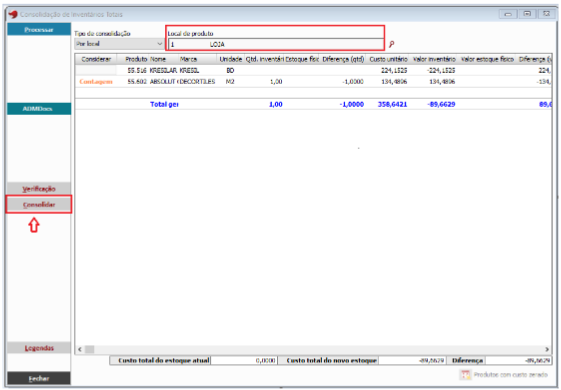Click the scroll right arrow of the table
Image resolution: width=561 pixels, height=390 pixels.
(x=547, y=349)
